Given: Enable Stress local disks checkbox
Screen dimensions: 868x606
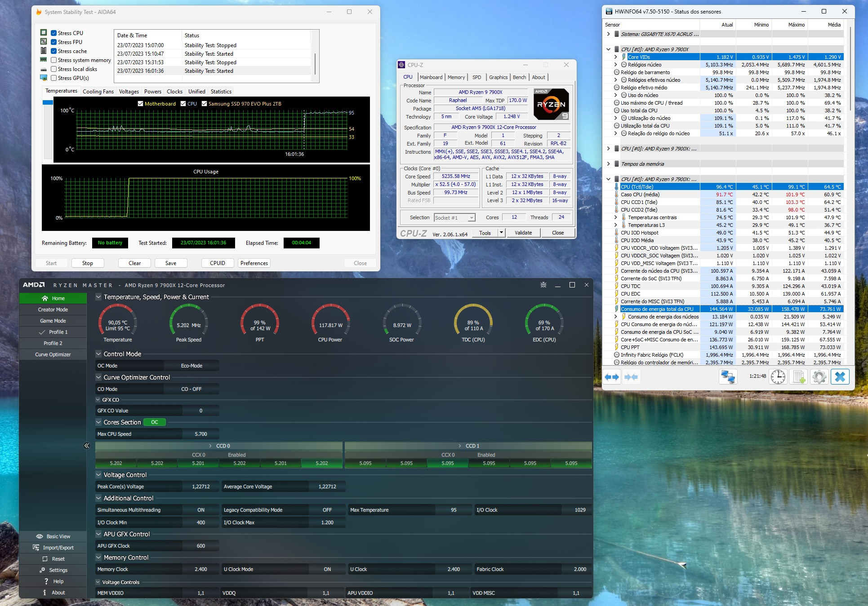Looking at the screenshot, I should click(53, 69).
